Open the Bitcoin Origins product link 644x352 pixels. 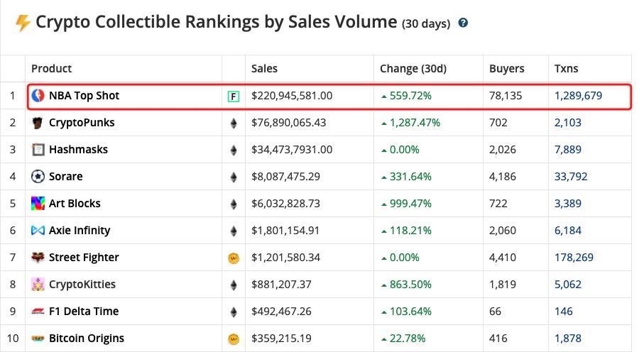(87, 339)
